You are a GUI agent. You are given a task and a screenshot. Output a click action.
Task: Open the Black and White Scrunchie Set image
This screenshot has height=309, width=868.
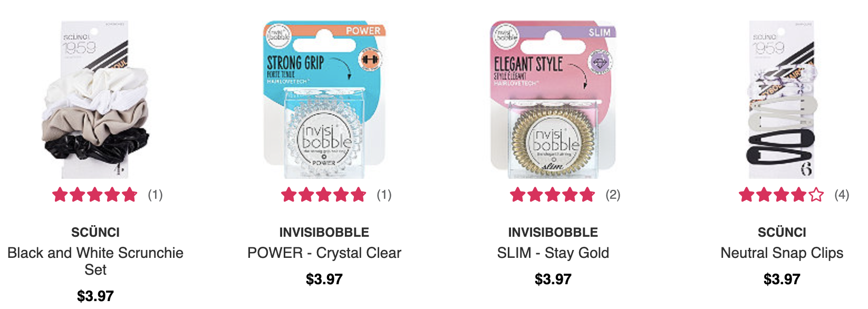pyautogui.click(x=95, y=100)
